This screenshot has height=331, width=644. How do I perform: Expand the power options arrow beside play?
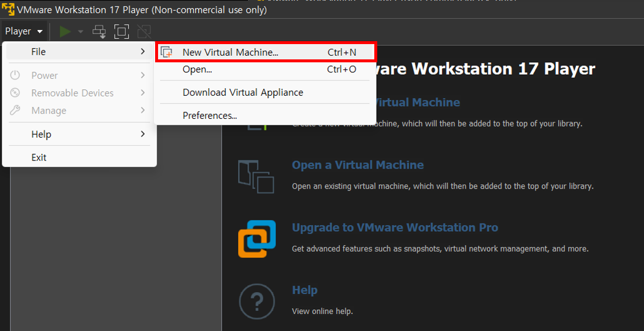pos(80,31)
